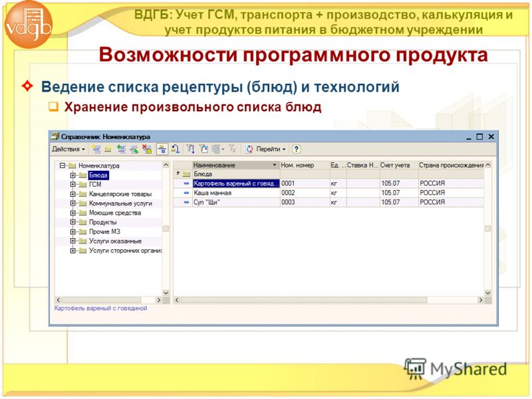Click the table scroll left arrow
Viewport: 532px width, 399px height.
click(x=177, y=301)
